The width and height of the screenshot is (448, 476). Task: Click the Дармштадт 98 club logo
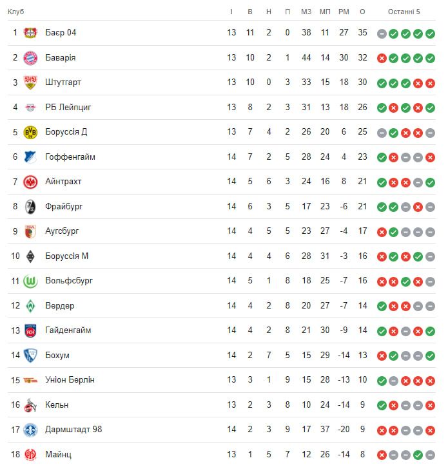click(x=30, y=430)
